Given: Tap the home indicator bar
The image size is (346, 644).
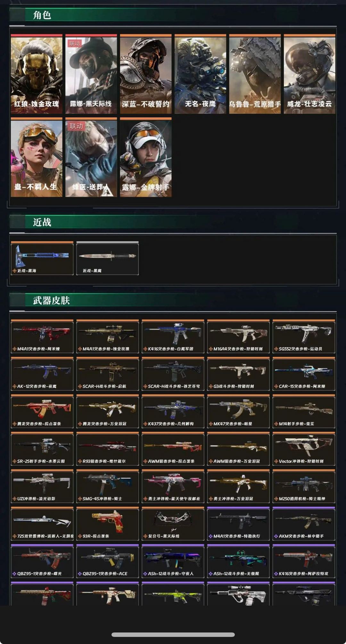Looking at the screenshot, I should click(173, 634).
